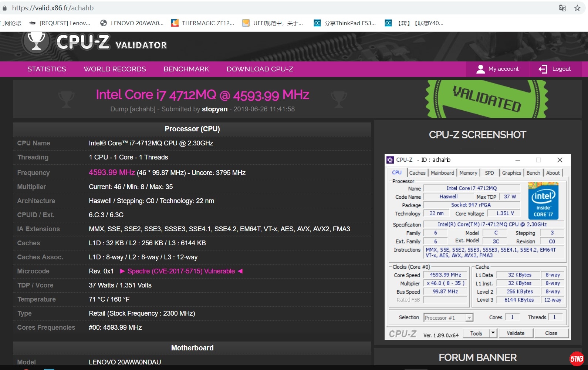This screenshot has width=588, height=370.
Task: Expand the Tools dropdown arrow
Action: tap(493, 333)
